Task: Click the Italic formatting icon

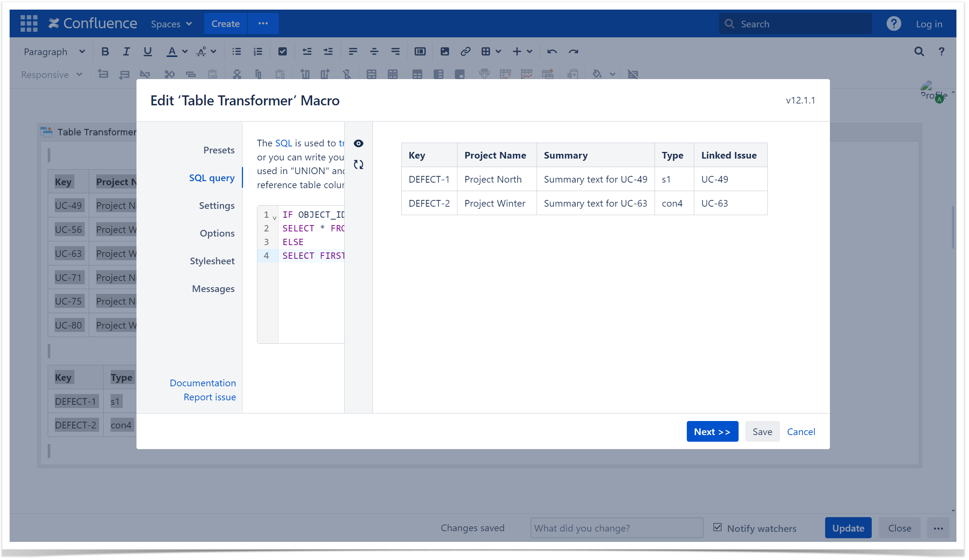Action: [126, 51]
